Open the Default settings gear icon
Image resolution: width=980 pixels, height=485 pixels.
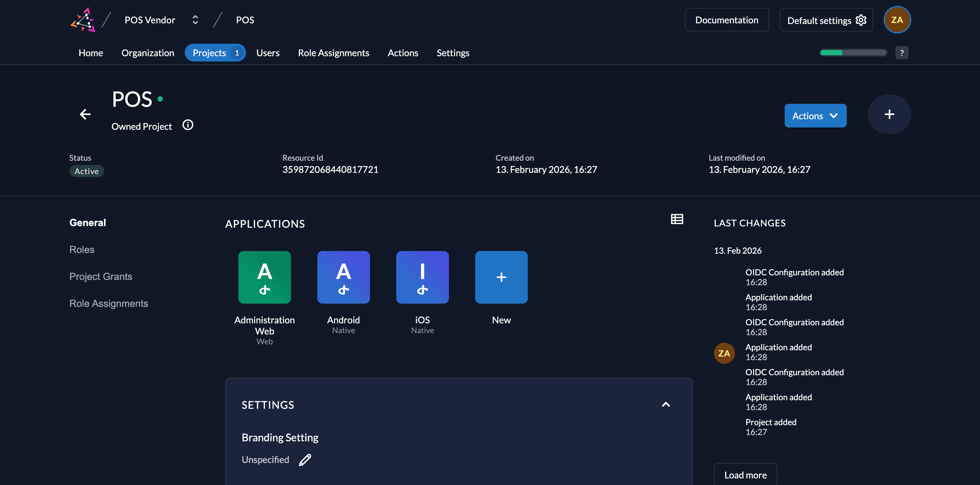point(861,20)
